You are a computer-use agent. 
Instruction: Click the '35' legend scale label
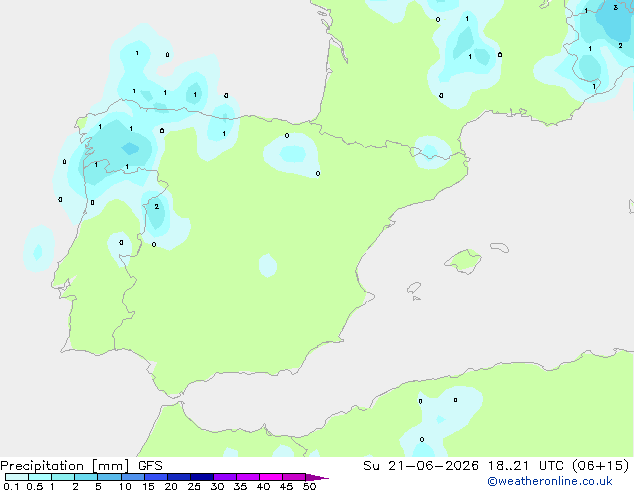tap(240, 486)
